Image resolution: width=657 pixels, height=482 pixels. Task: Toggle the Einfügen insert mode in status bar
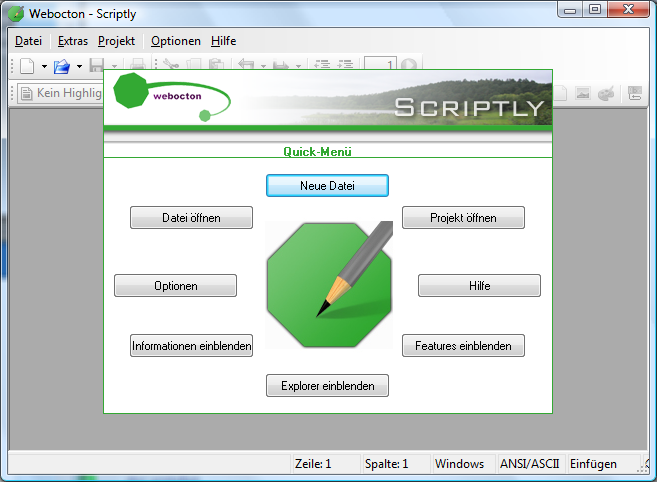click(x=593, y=464)
